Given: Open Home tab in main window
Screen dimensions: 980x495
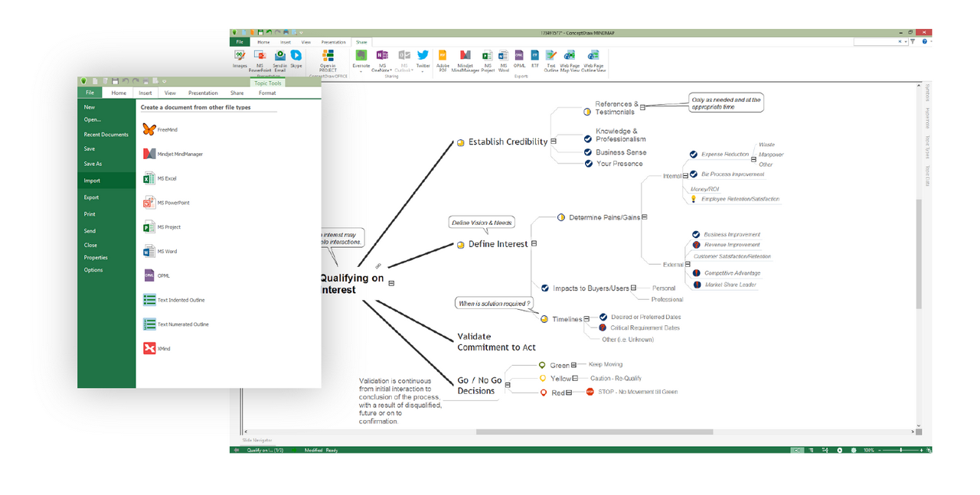Looking at the screenshot, I should pyautogui.click(x=263, y=42).
